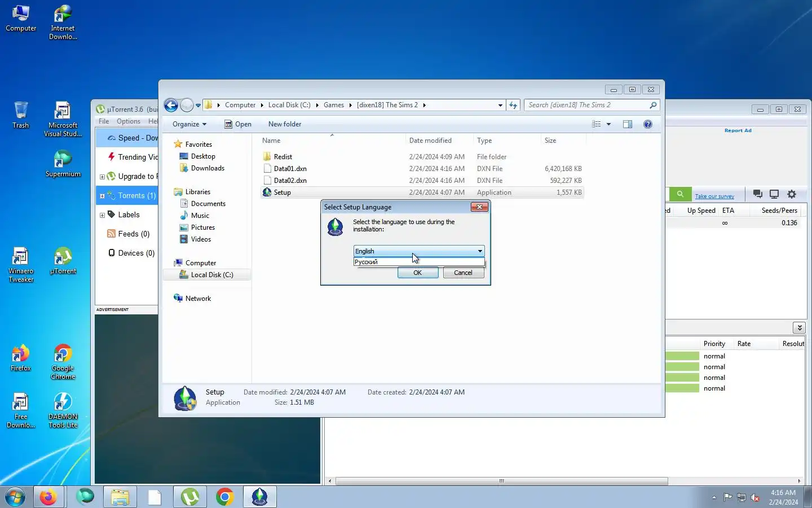Open Winaero Tweaker desktop shortcut
Image resolution: width=812 pixels, height=508 pixels.
(21, 265)
